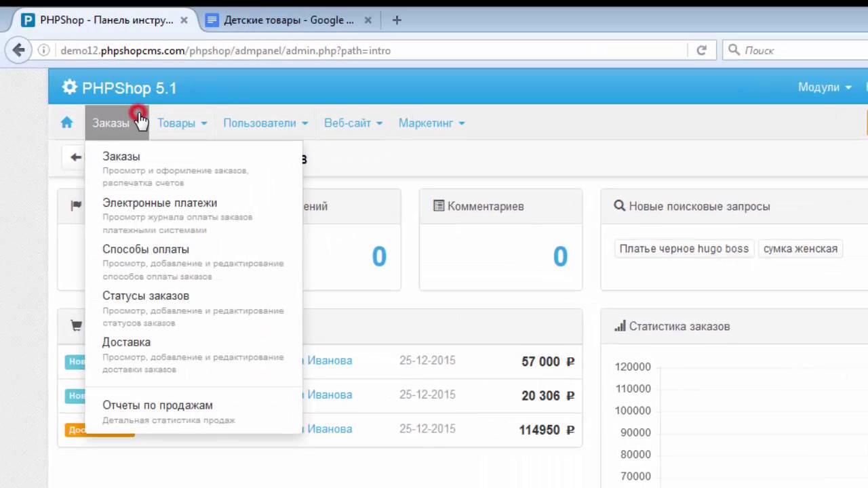Click the bar chart icon by Статистика заказов
Screen dimensions: 868x488
coord(620,326)
